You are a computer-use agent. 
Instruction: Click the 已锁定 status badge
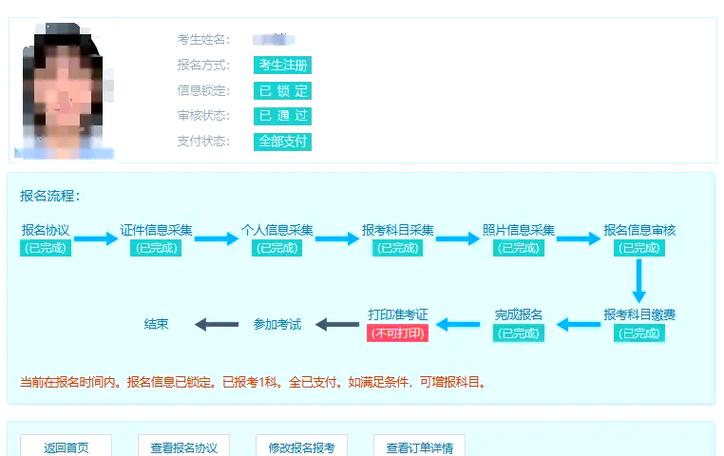(x=283, y=90)
